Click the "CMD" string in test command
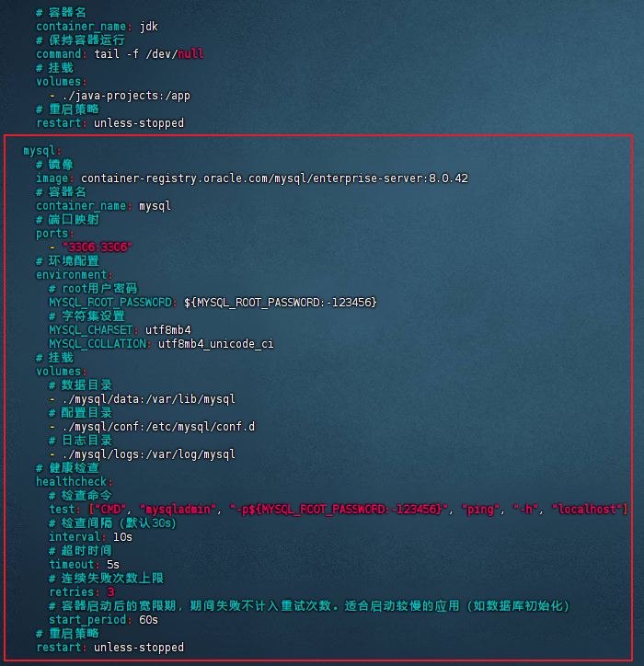 (111, 510)
